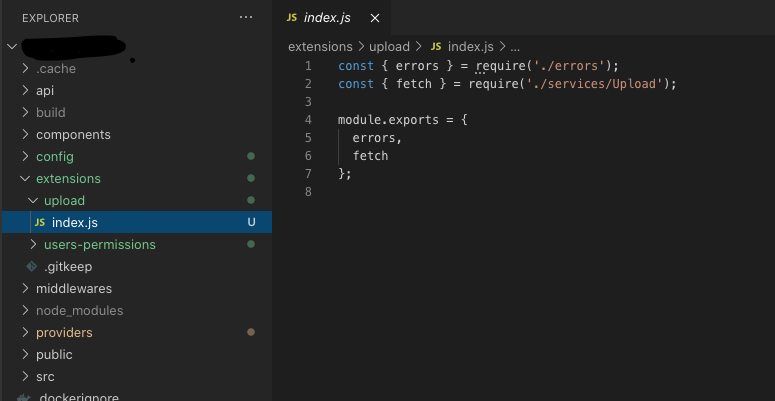Select the node_modules folder name

pos(80,311)
